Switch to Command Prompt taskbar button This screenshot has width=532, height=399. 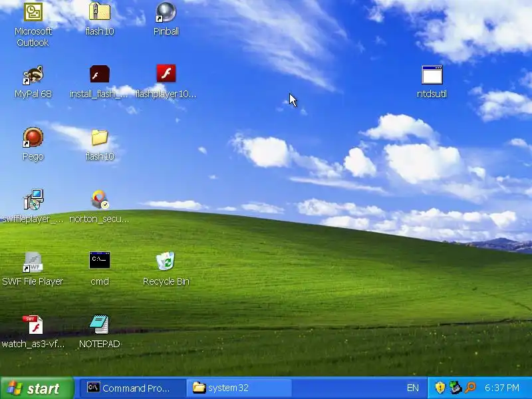[x=132, y=388]
